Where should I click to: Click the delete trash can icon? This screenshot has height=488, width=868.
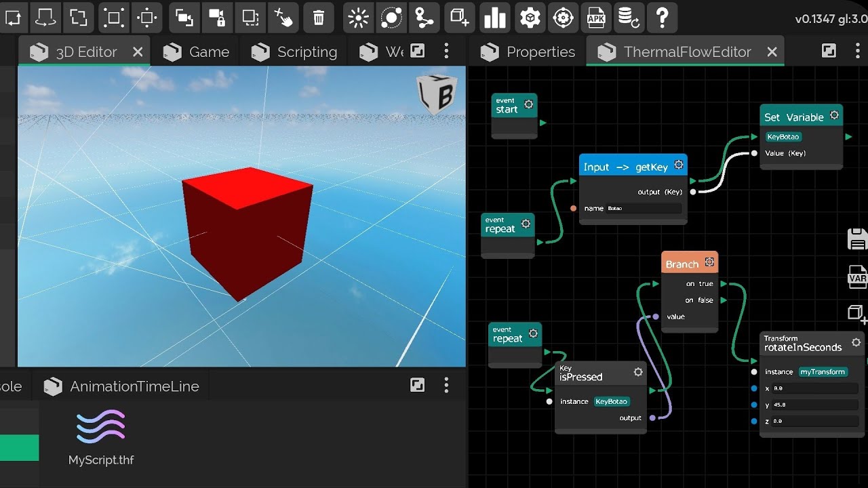[319, 18]
